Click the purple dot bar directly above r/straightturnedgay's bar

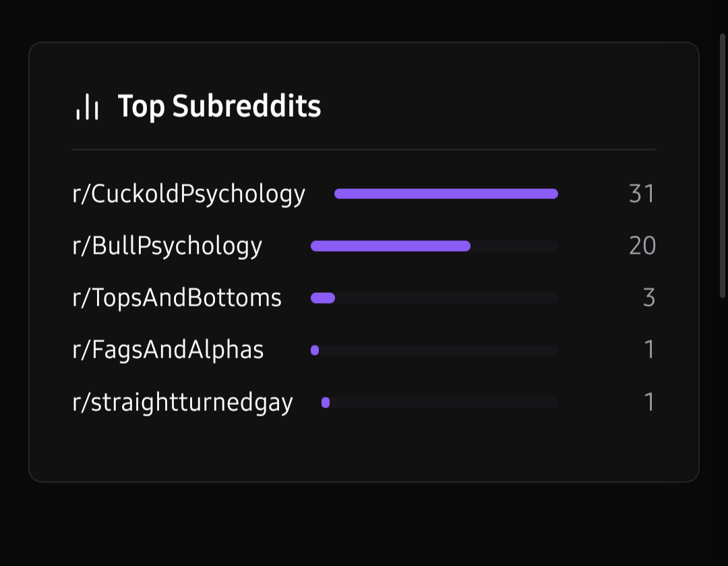click(315, 350)
